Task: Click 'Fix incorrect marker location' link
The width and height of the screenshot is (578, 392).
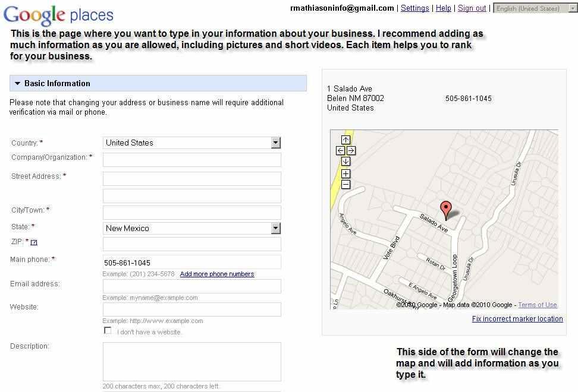Action: point(517,319)
